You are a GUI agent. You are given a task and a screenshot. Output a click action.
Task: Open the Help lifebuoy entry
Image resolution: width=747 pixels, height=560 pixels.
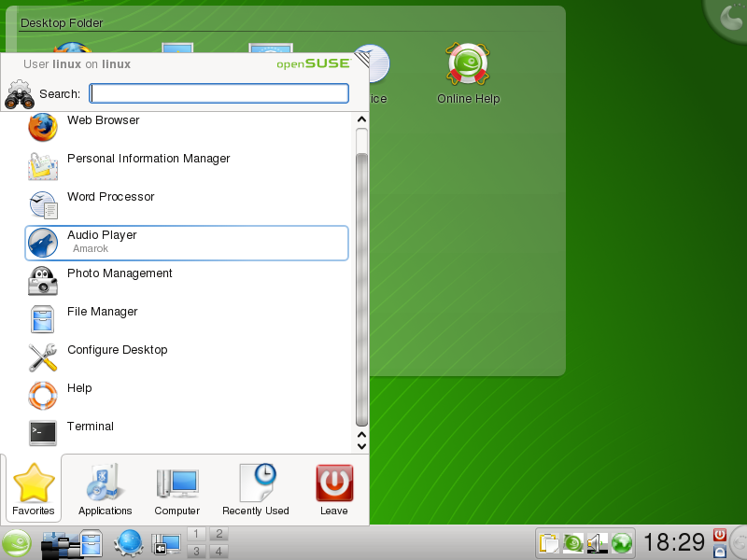[x=186, y=396]
